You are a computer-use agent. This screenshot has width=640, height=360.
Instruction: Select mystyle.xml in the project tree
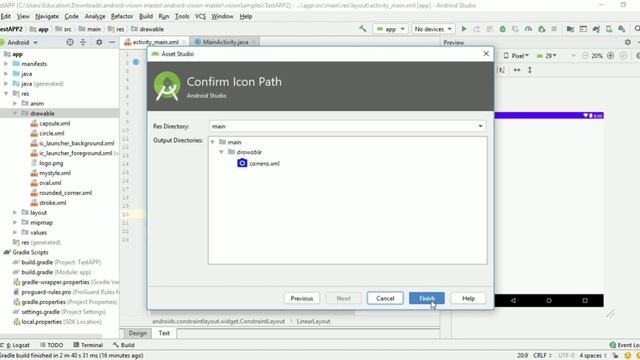(x=55, y=173)
